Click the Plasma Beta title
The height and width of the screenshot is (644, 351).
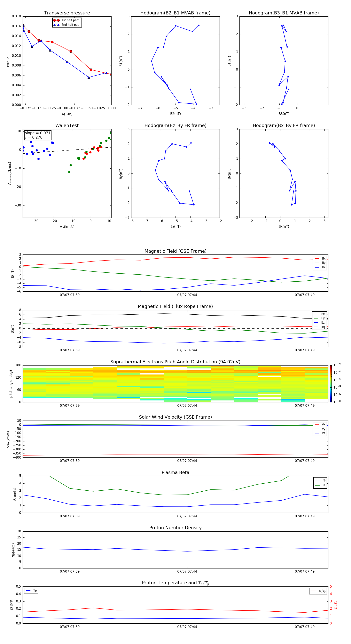175,472
